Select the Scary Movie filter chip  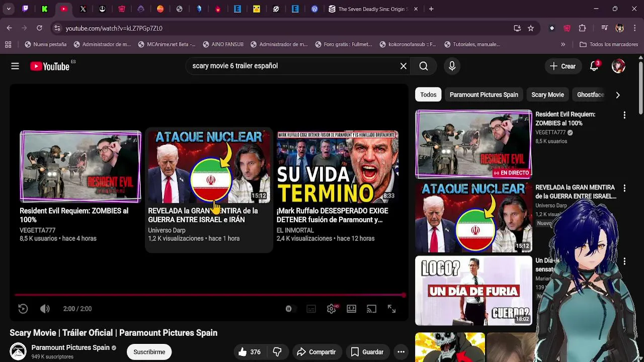(x=547, y=95)
